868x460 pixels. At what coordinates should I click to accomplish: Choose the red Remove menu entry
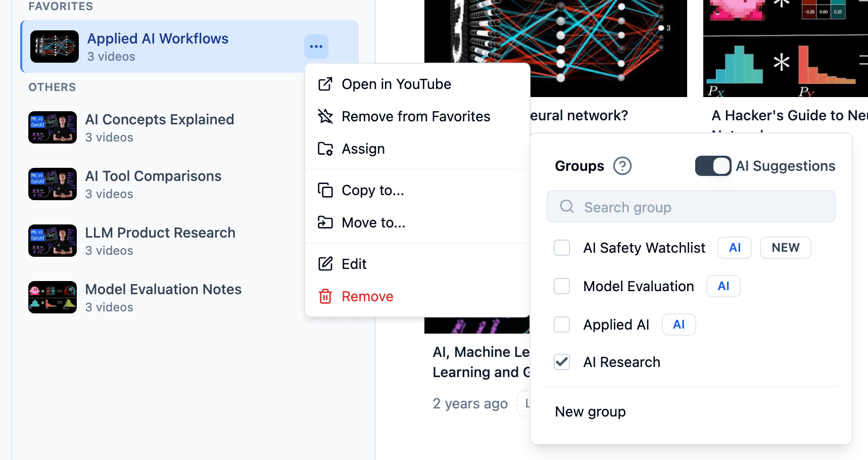(417, 296)
